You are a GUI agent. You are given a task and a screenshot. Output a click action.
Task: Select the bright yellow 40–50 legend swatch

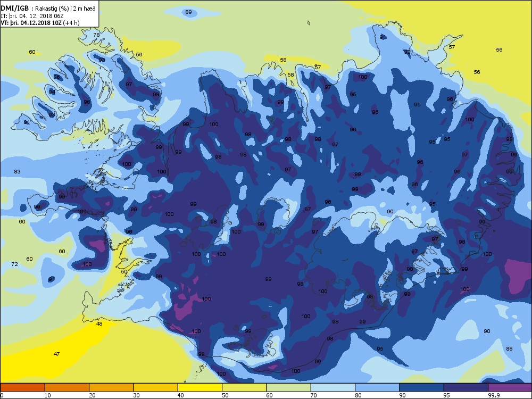pos(200,387)
